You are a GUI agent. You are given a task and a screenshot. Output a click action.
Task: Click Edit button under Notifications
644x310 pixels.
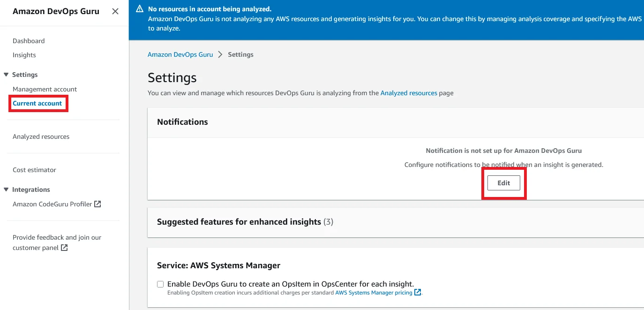click(x=504, y=183)
